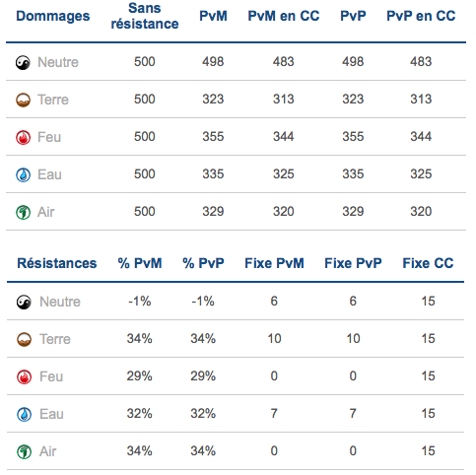Click the Neutre yin-yang icon in Dommages table
The height and width of the screenshot is (475, 476).
coord(23,62)
